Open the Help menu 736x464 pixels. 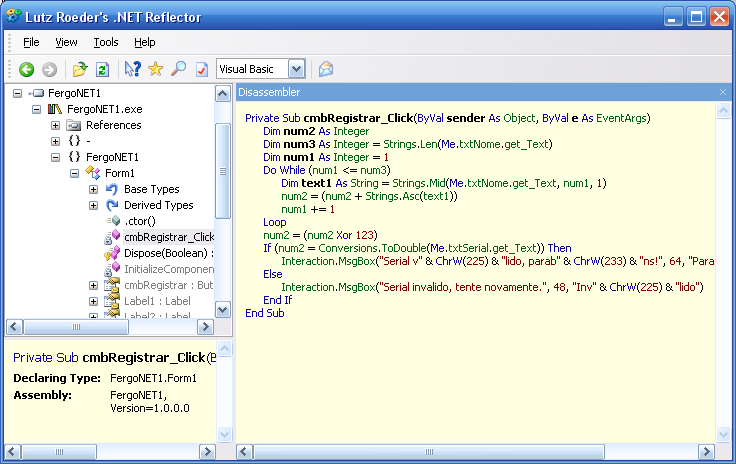145,42
